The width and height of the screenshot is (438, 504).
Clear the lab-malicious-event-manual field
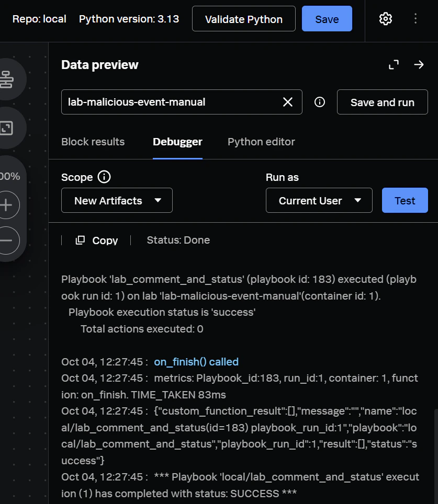point(288,102)
